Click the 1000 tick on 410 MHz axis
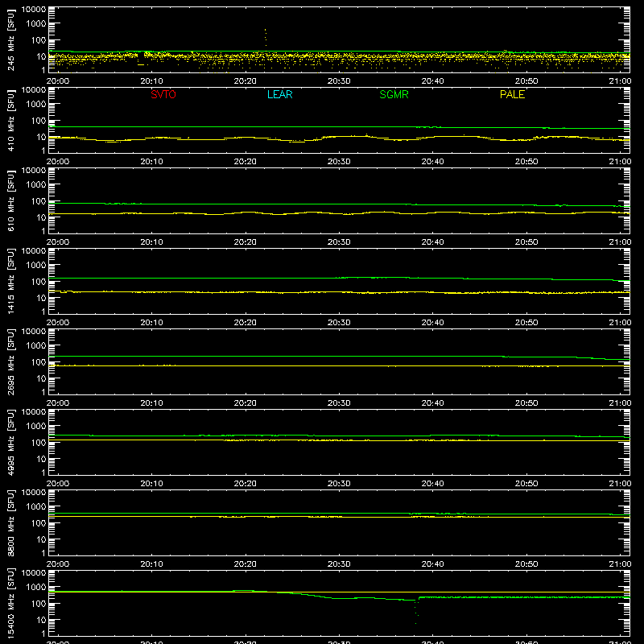644x644 pixels. coord(36,105)
